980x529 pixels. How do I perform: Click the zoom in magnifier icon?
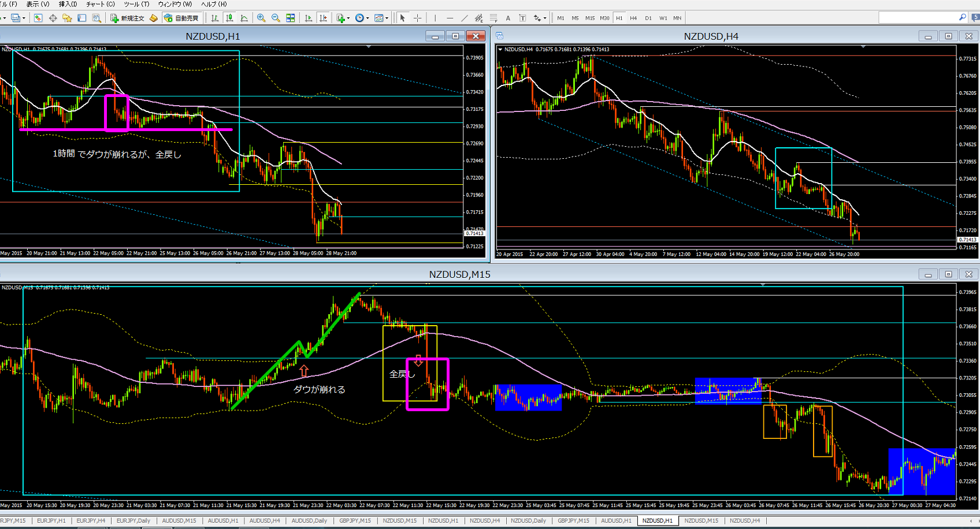click(261, 18)
